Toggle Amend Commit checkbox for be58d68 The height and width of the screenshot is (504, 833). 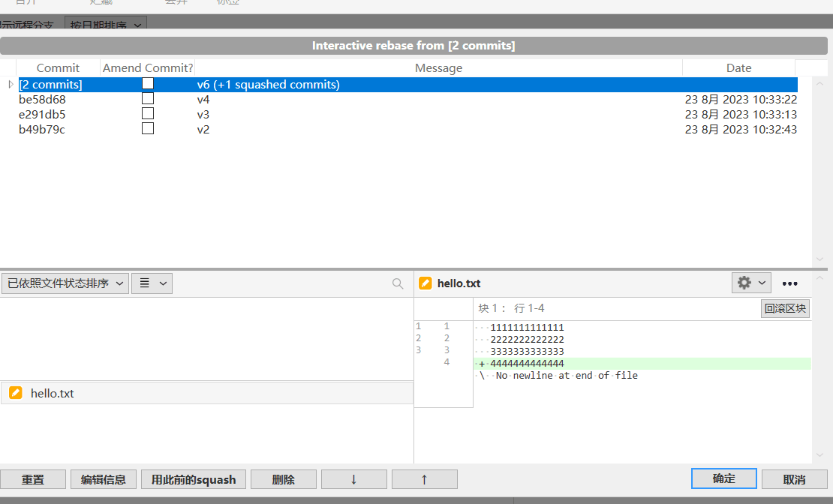point(148,99)
